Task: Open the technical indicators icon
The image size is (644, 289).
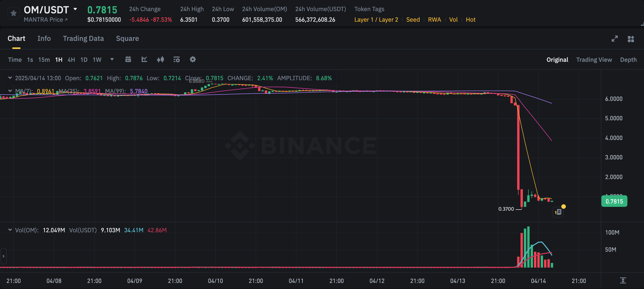Action: point(177,59)
